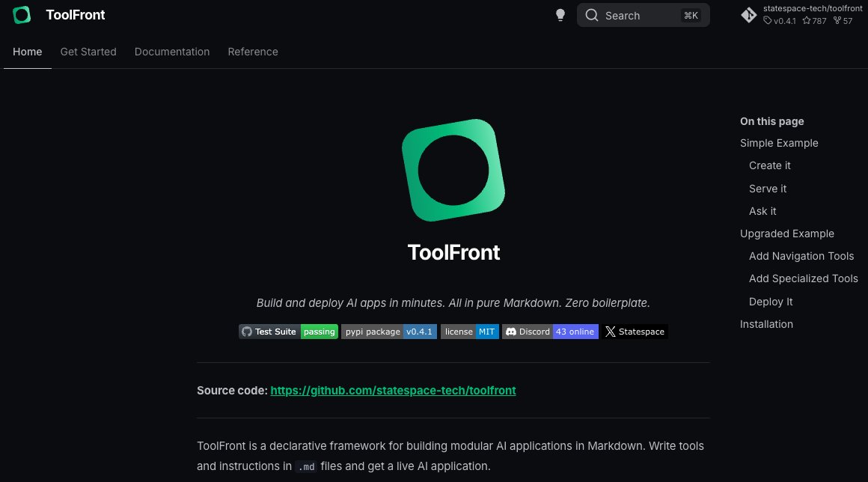Click the ToolFront site title text in header
Screen dimensions: 868x482
76,15
